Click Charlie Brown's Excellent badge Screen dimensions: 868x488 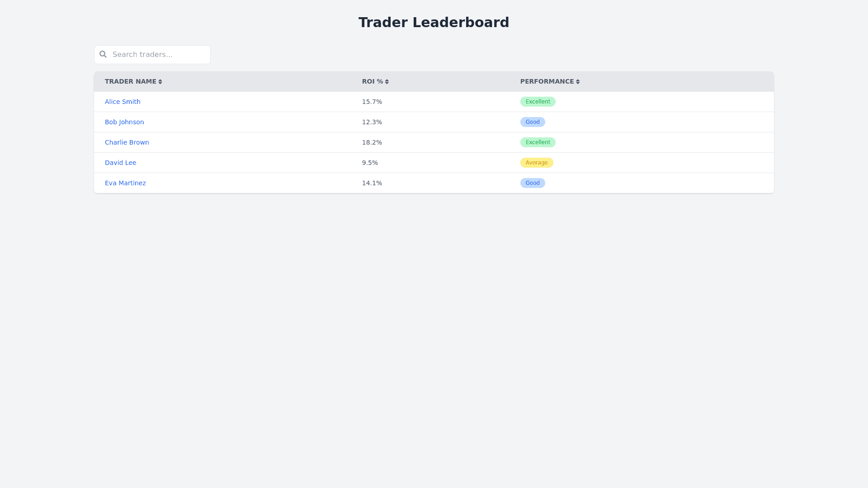[x=538, y=142]
